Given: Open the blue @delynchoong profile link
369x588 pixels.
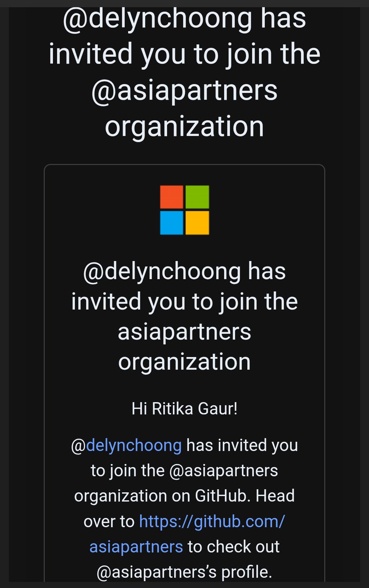Looking at the screenshot, I should coord(134,446).
